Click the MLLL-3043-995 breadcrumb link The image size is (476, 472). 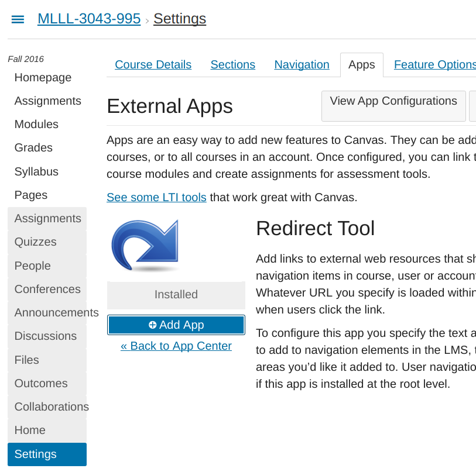[x=89, y=19]
